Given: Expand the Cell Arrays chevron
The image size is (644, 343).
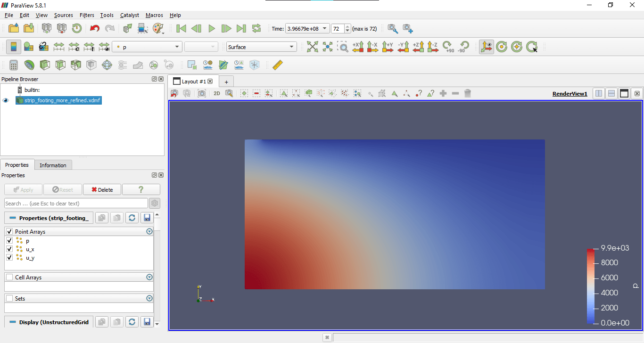Looking at the screenshot, I should coord(149,277).
